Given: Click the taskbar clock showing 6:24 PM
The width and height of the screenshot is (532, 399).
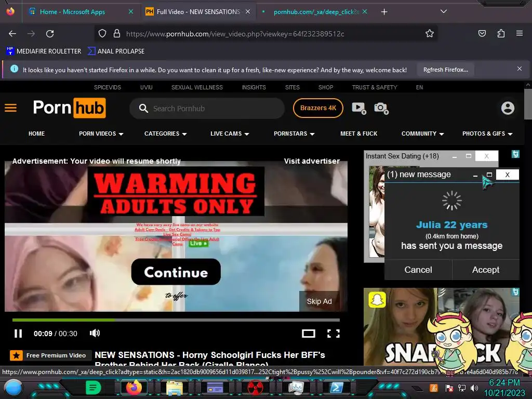Looking at the screenshot, I should coord(504,388).
